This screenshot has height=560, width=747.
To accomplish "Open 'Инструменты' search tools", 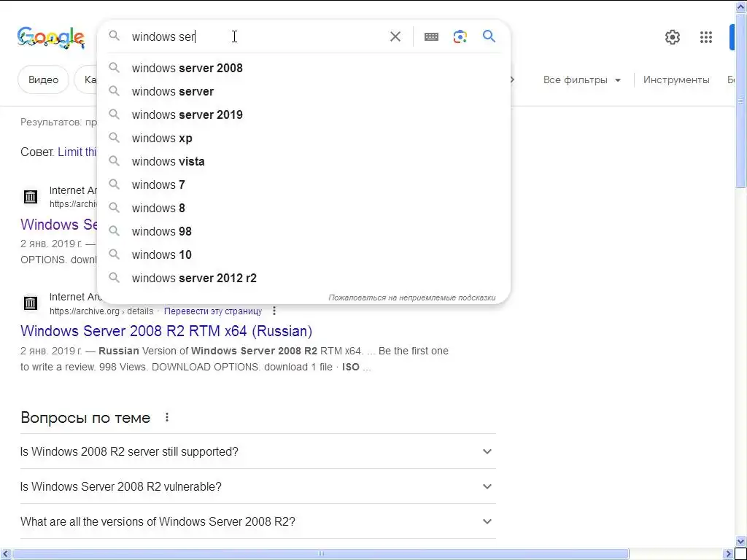I will click(676, 80).
